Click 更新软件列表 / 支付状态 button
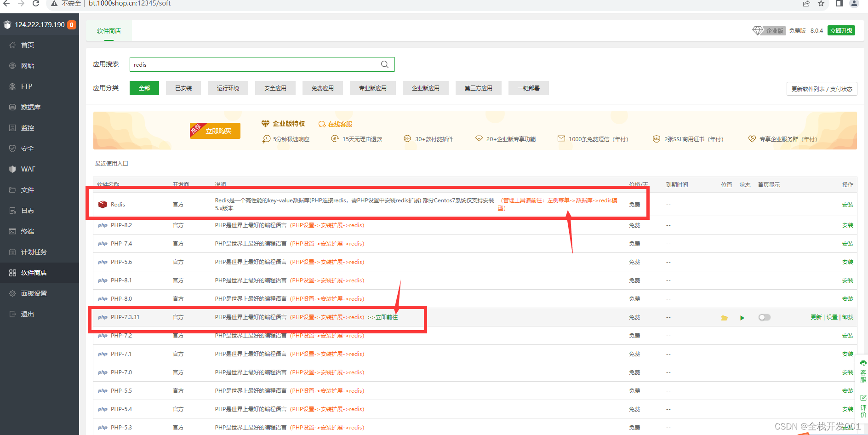This screenshot has height=435, width=868. click(822, 89)
